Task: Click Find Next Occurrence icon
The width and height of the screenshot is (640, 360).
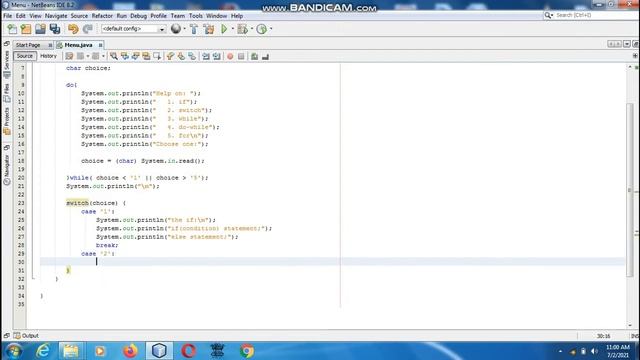Action: coord(136,56)
